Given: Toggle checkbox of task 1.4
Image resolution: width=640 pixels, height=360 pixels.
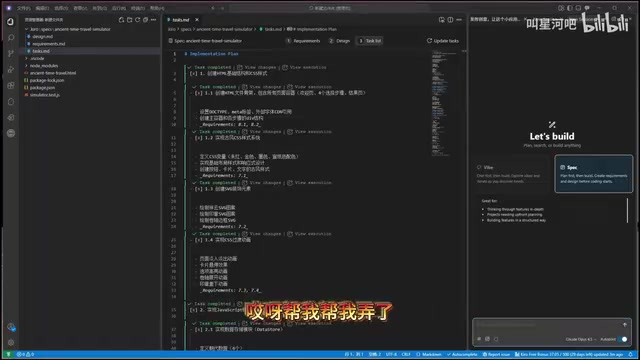Looking at the screenshot, I should click(198, 240).
